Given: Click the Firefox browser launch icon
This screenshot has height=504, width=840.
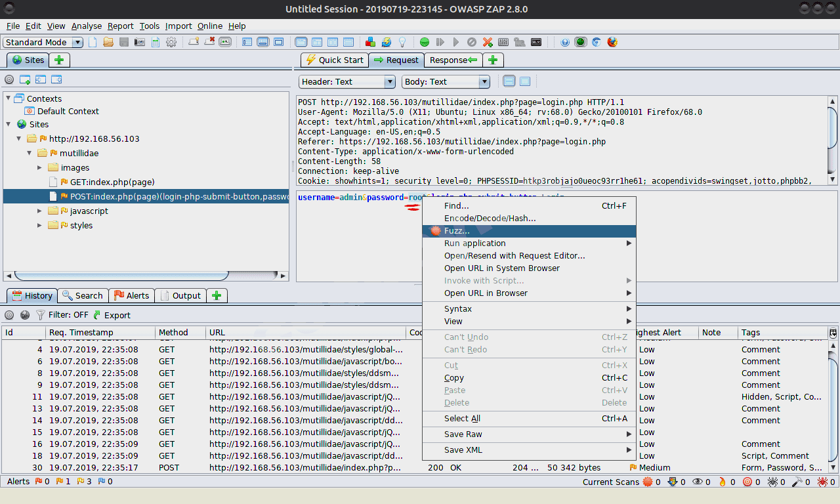Looking at the screenshot, I should tap(612, 42).
